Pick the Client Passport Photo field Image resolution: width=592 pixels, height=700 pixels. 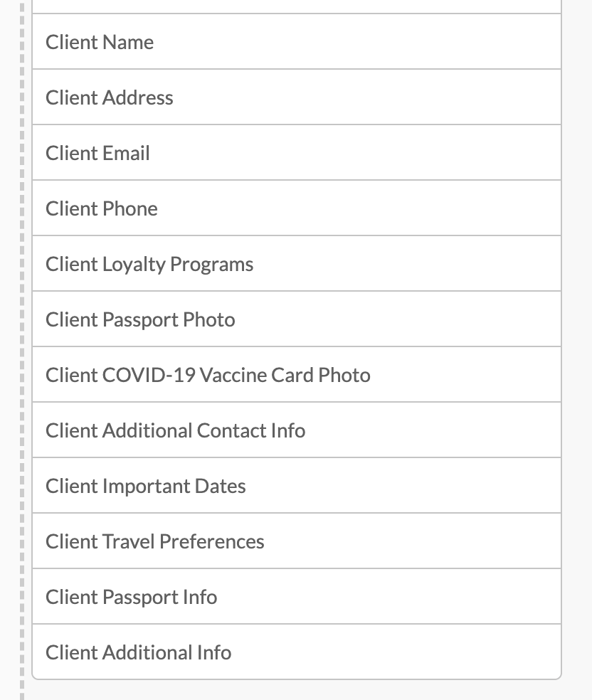coord(296,319)
